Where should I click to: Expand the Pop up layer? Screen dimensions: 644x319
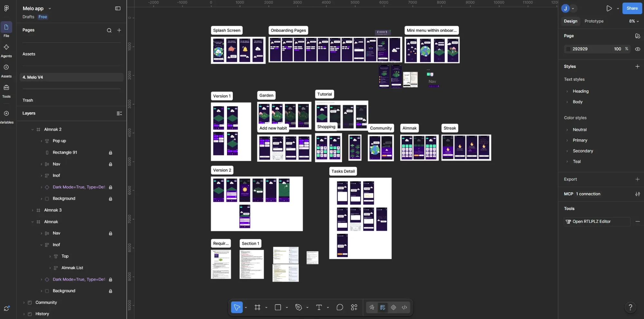coord(41,141)
